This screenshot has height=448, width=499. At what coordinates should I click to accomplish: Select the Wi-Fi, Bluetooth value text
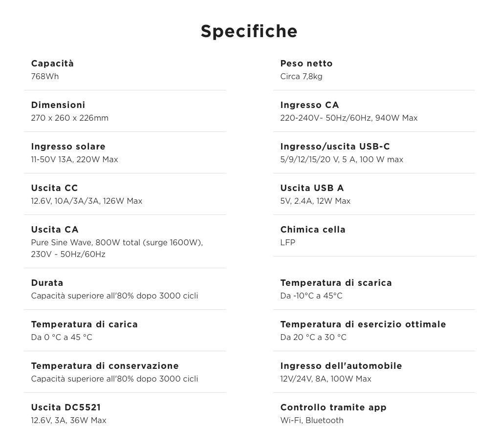(312, 420)
